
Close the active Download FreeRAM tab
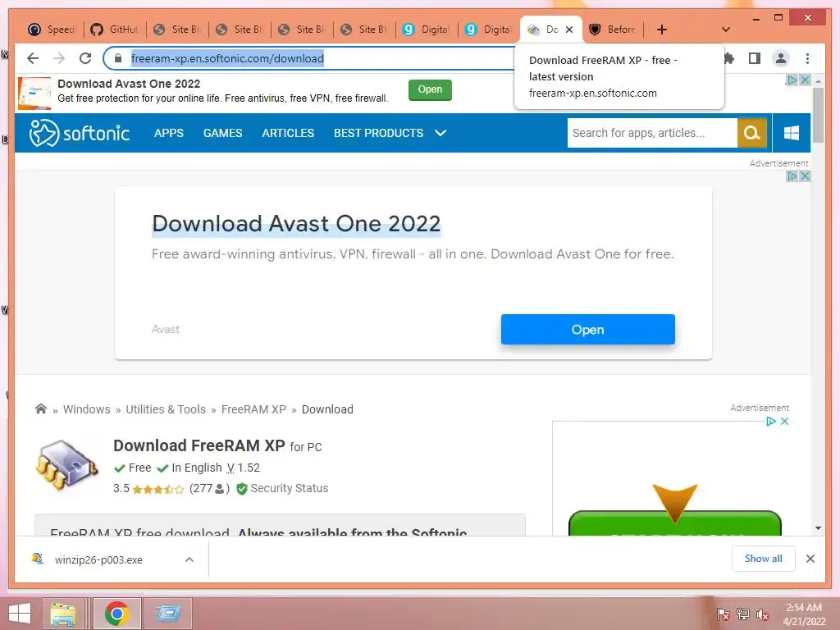[x=569, y=30]
